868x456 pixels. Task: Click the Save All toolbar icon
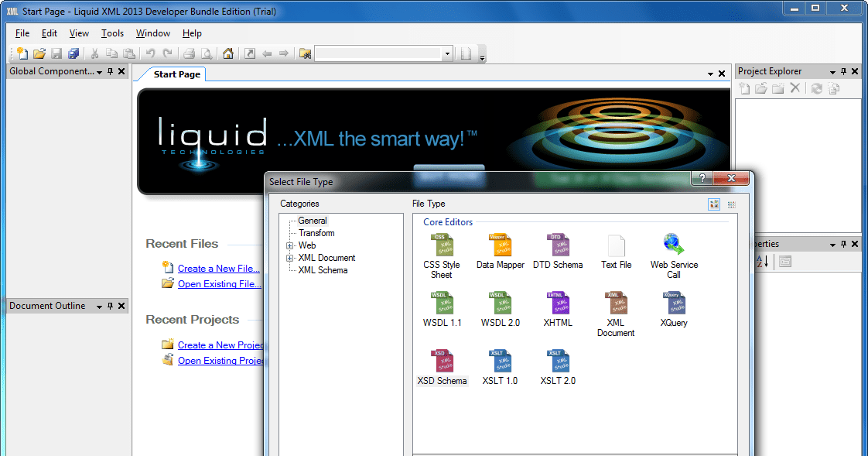73,53
